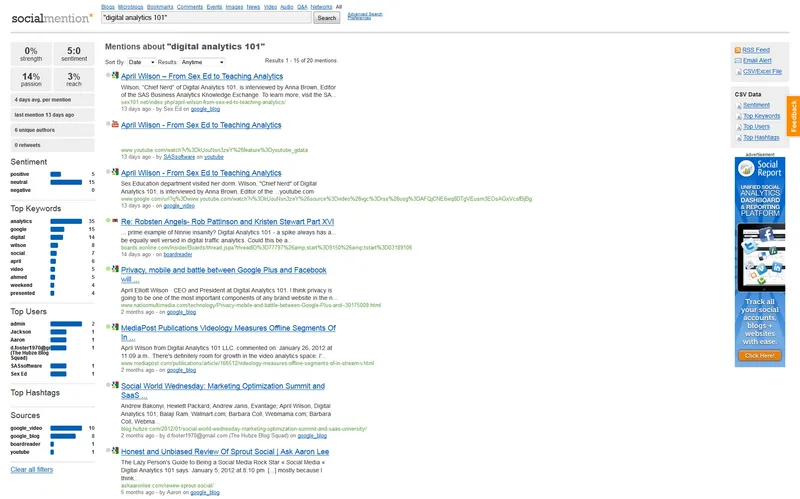
Task: Click the Click Here! button in the ad
Action: 760,356
